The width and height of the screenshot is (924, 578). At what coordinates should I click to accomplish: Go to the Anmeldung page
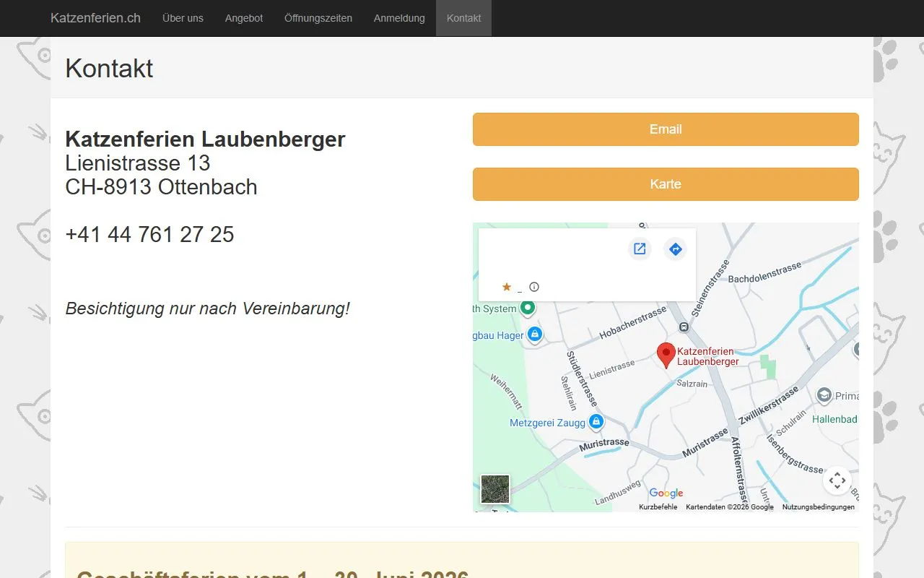click(x=398, y=18)
